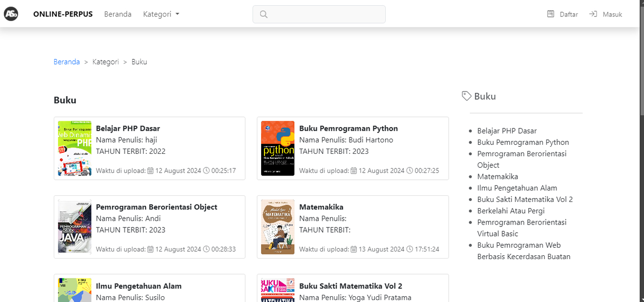Click Buku in the breadcrumb
The height and width of the screenshot is (302, 644).
pos(140,62)
